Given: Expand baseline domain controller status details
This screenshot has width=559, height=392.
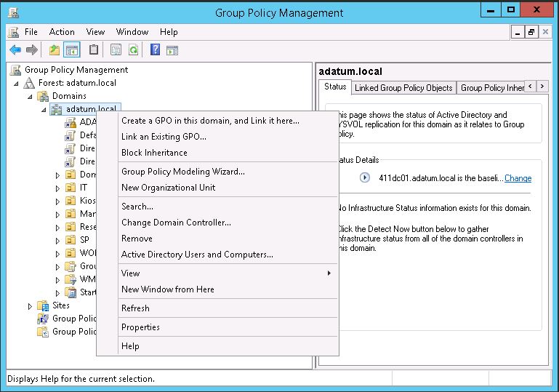Looking at the screenshot, I should pyautogui.click(x=364, y=177).
